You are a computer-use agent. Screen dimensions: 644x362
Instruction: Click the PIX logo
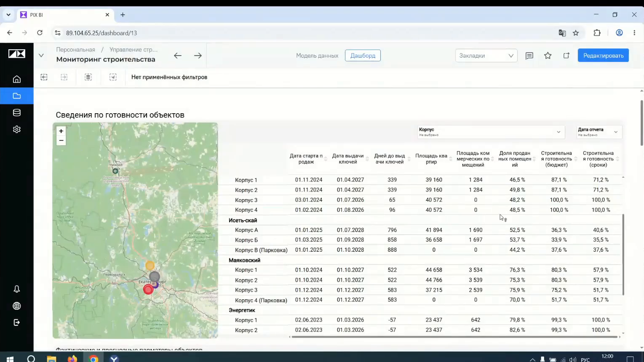coord(17,54)
